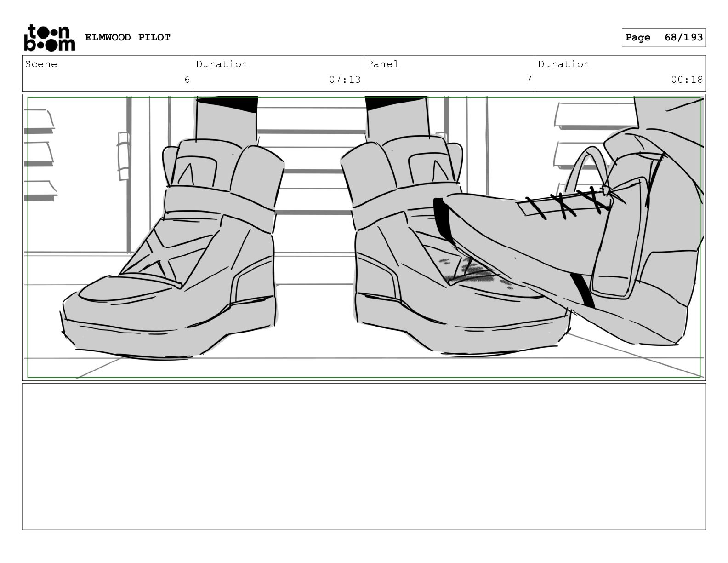Click the empty notes box below panel
The image size is (728, 563).
pyautogui.click(x=364, y=457)
